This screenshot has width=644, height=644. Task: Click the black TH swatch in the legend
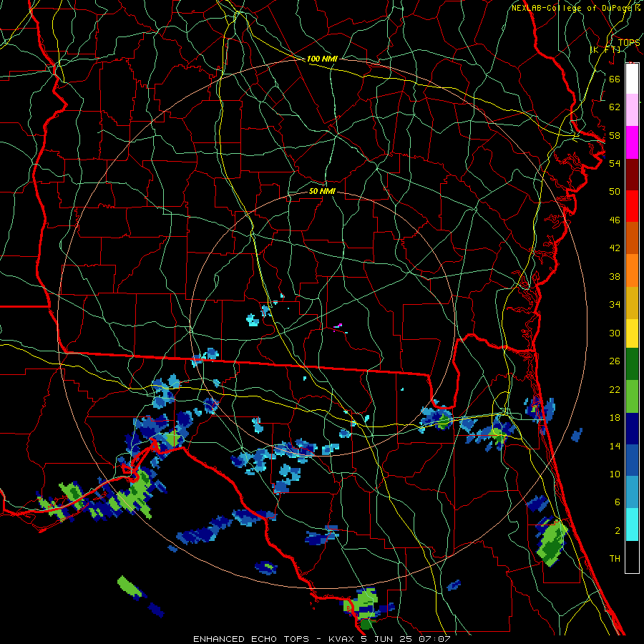click(632, 557)
